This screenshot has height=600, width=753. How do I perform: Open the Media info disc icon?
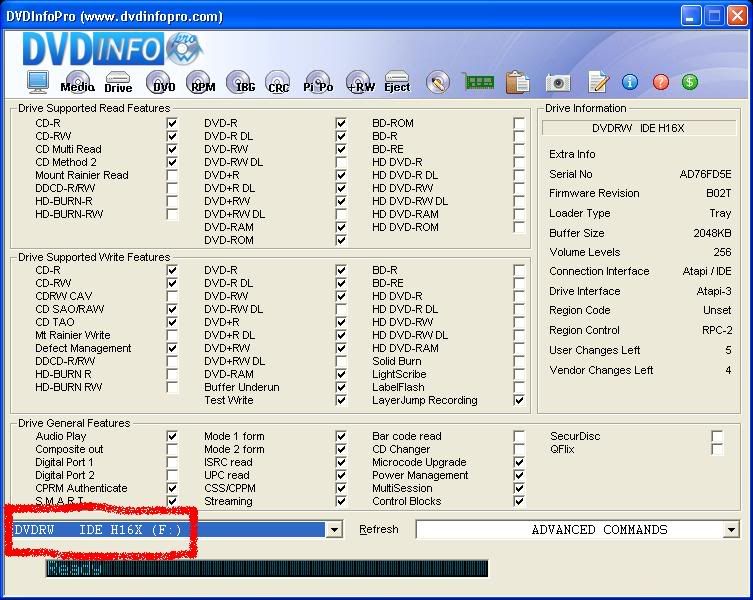[x=77, y=82]
